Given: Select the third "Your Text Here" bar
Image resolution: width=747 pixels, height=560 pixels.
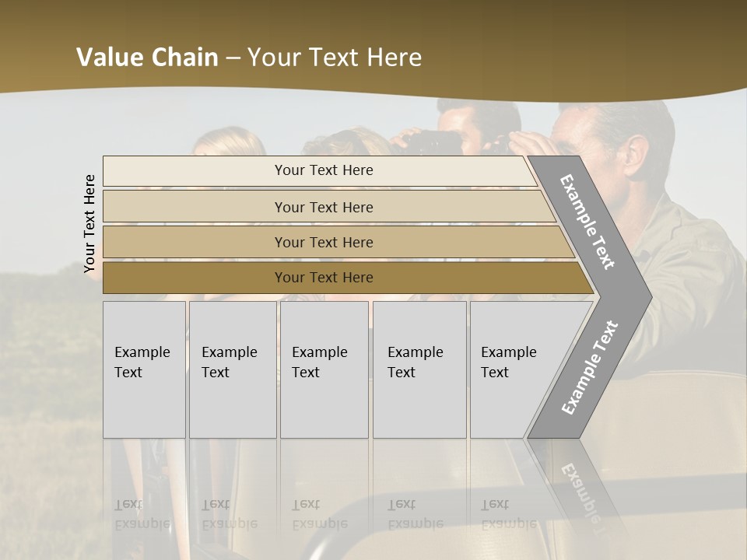Looking at the screenshot, I should click(x=323, y=242).
